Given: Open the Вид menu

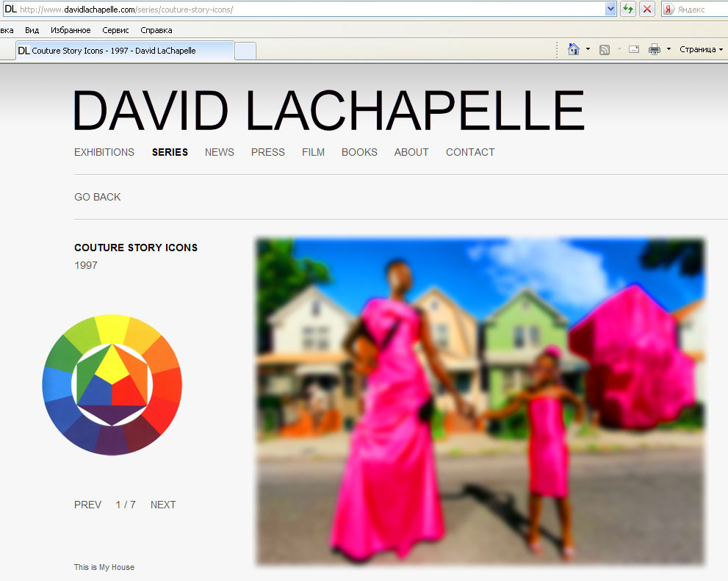Looking at the screenshot, I should tap(32, 30).
